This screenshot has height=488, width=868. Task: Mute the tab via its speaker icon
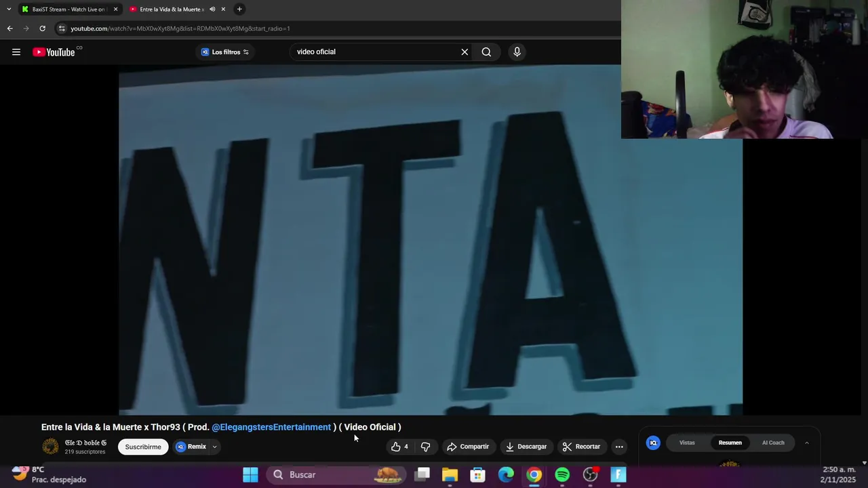tap(212, 9)
